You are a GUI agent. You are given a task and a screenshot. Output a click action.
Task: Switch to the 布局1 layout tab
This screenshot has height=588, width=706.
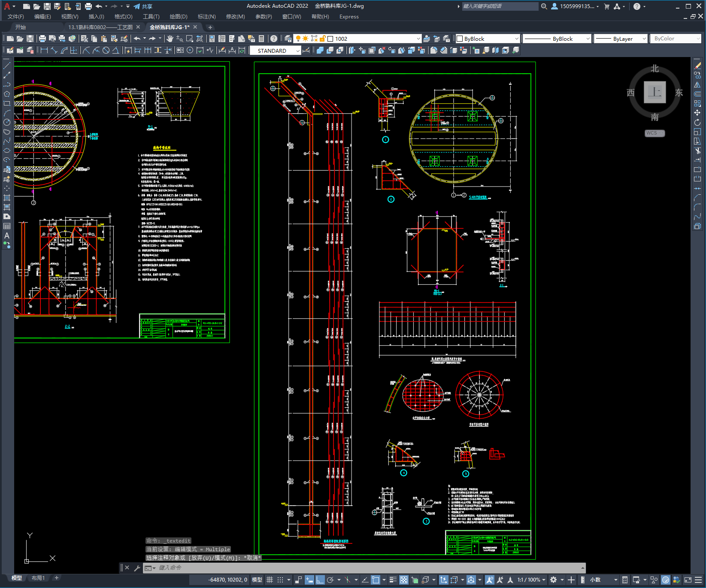[38, 578]
